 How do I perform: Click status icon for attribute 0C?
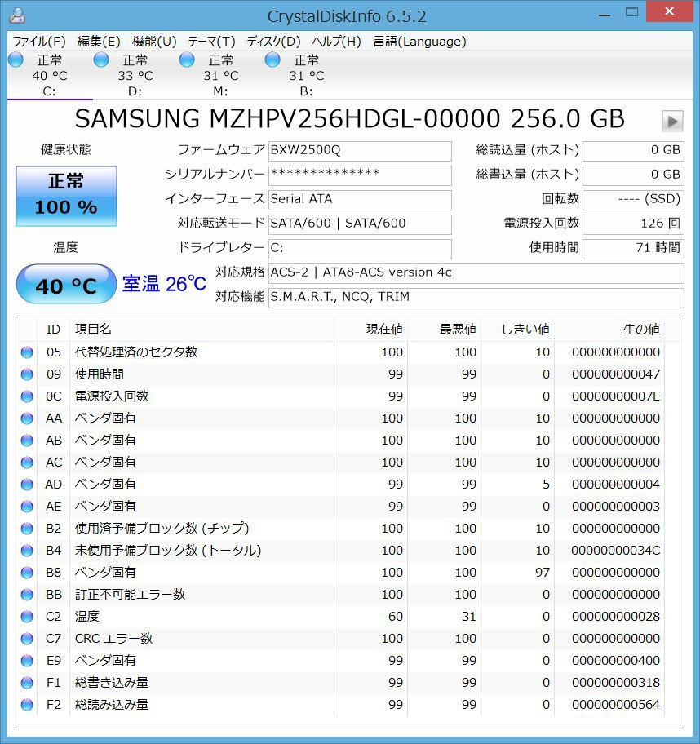[27, 396]
